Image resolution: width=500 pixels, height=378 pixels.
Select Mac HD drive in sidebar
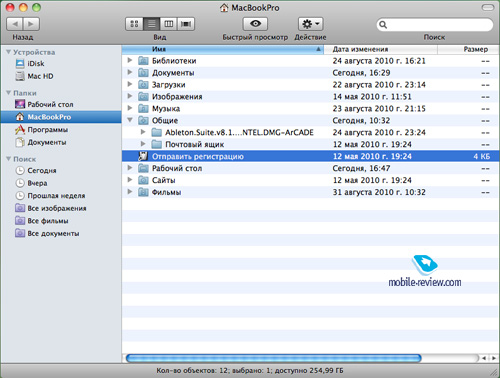(x=34, y=76)
